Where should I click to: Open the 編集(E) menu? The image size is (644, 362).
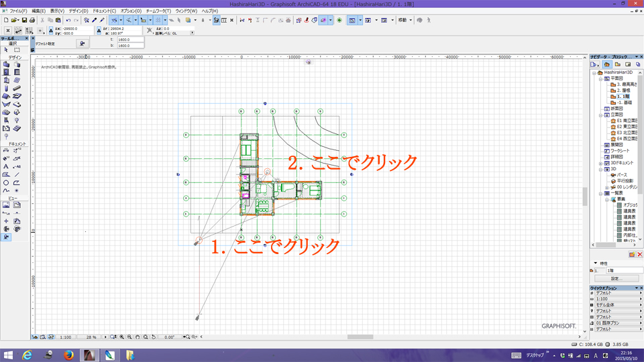pos(39,11)
